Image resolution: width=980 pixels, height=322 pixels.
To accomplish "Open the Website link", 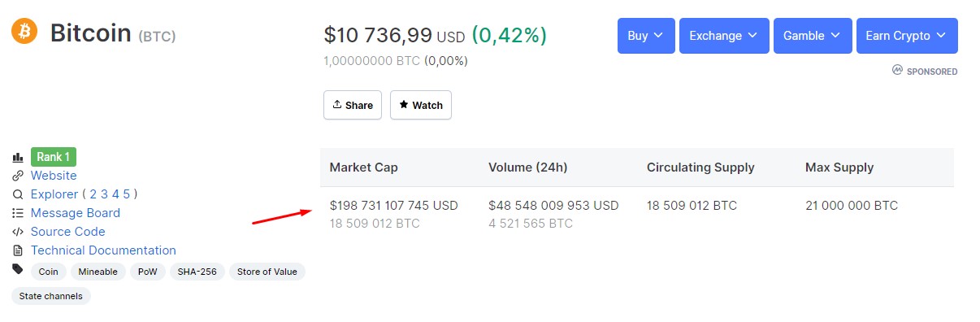I will pyautogui.click(x=54, y=176).
